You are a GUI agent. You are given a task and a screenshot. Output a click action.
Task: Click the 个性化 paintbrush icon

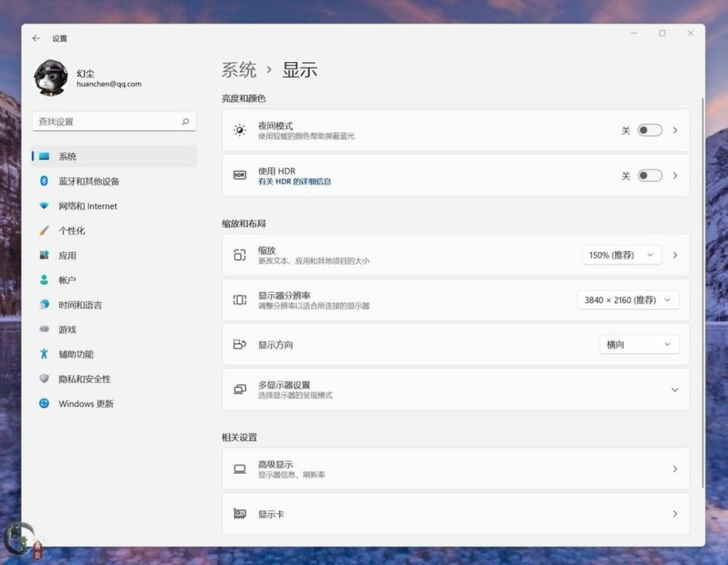tap(44, 230)
